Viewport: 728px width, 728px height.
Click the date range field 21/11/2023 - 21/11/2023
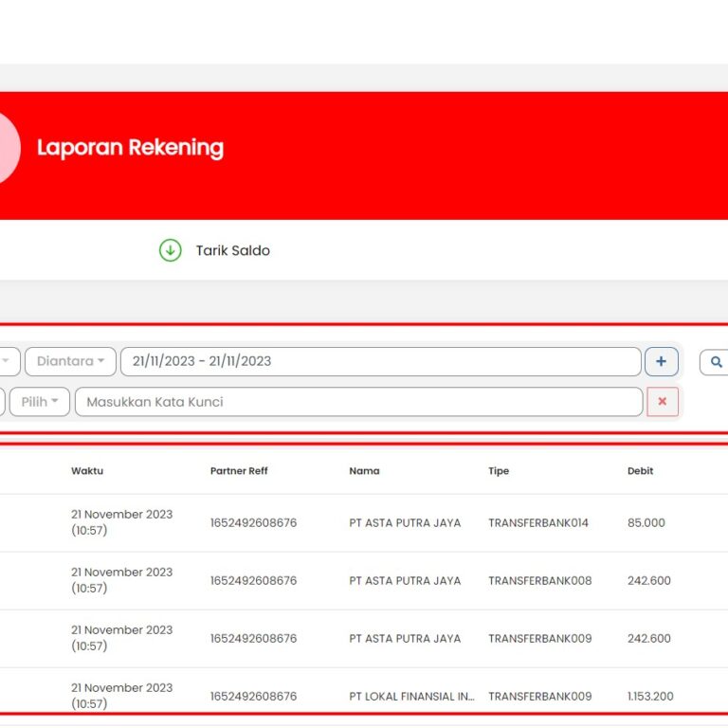click(379, 361)
